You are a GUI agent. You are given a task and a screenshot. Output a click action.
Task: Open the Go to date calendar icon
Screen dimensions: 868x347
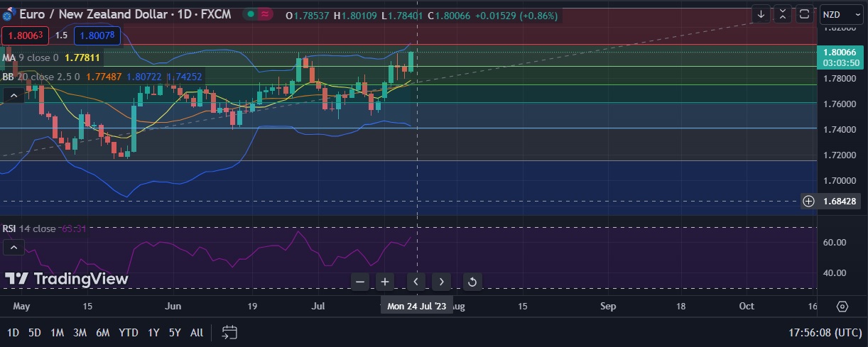point(229,332)
